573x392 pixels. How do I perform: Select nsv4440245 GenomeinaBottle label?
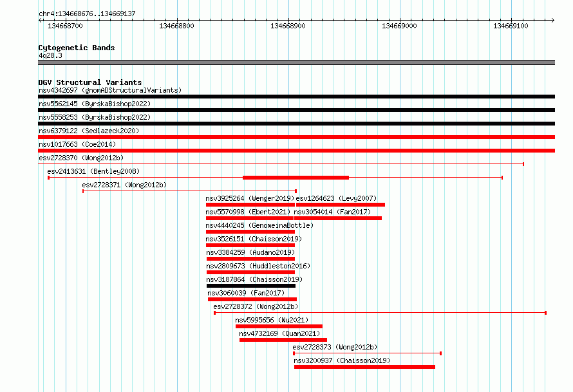pyautogui.click(x=259, y=225)
